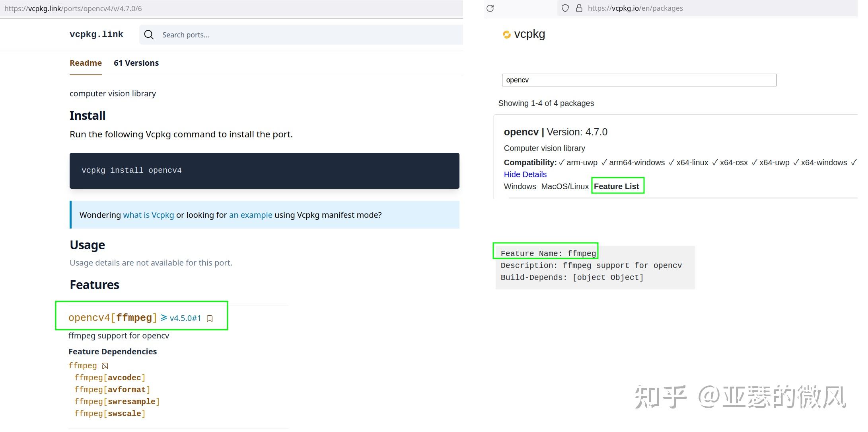Select the Feature List tab
The image size is (868, 432).
pos(616,186)
